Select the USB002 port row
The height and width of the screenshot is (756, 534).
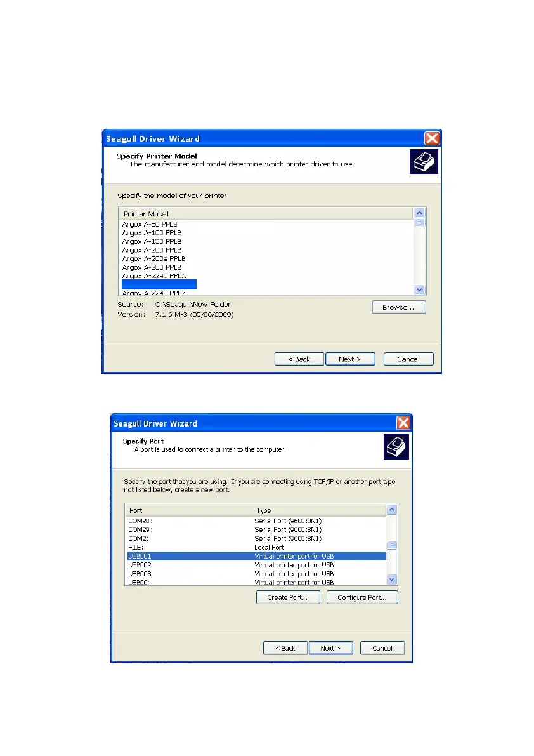coord(257,565)
